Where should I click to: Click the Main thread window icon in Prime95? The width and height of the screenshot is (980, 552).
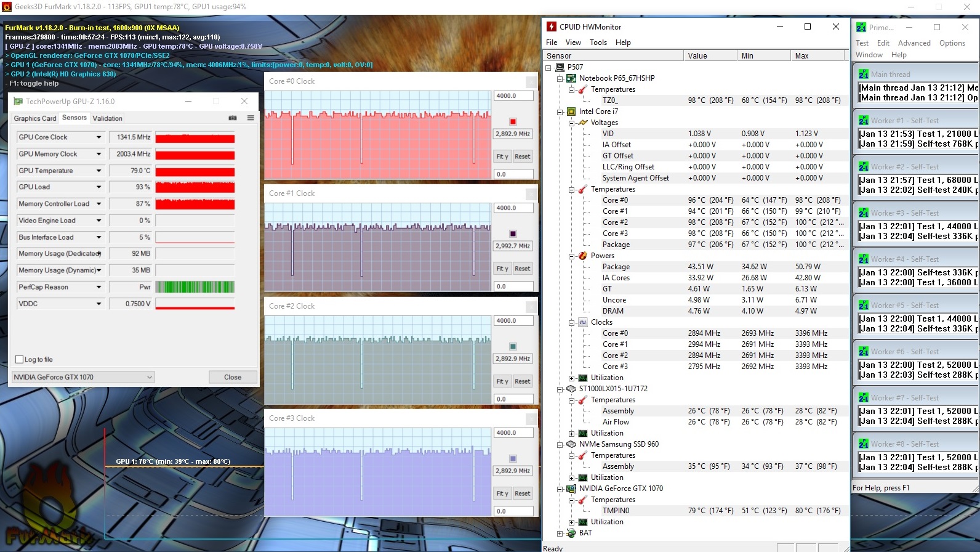click(864, 74)
